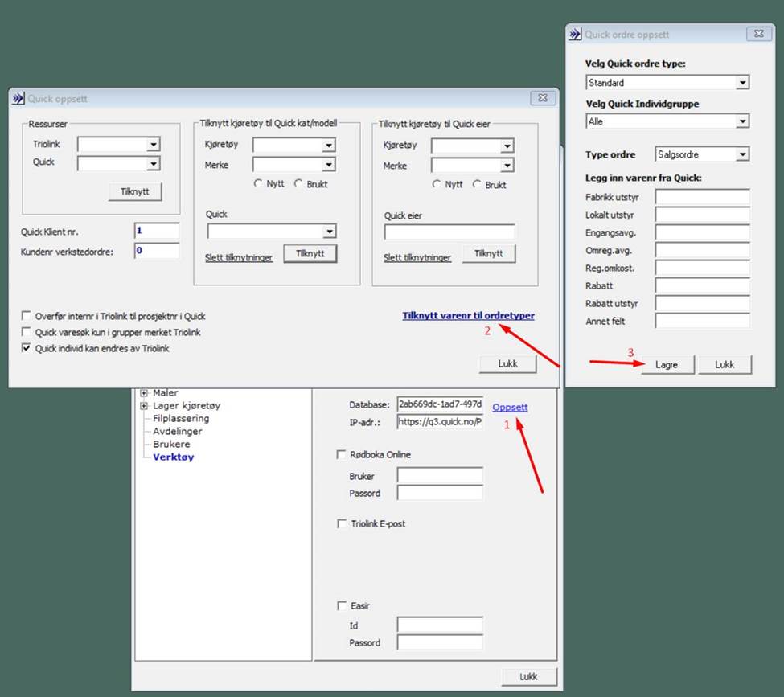The height and width of the screenshot is (697, 784).
Task: Click the Quick ordre oppsett window title icon
Action: (575, 34)
